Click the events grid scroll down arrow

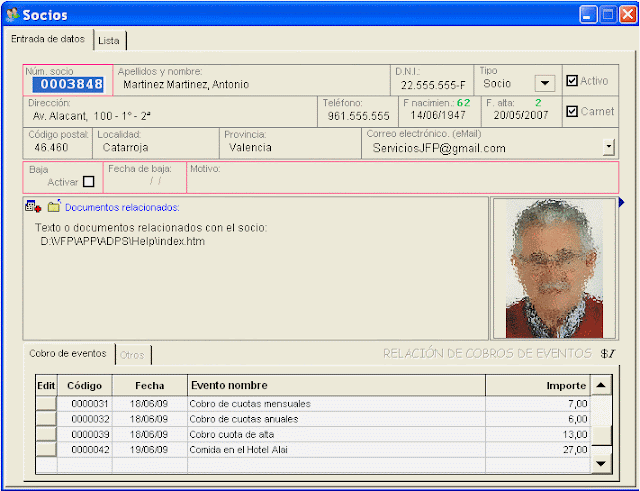click(601, 463)
